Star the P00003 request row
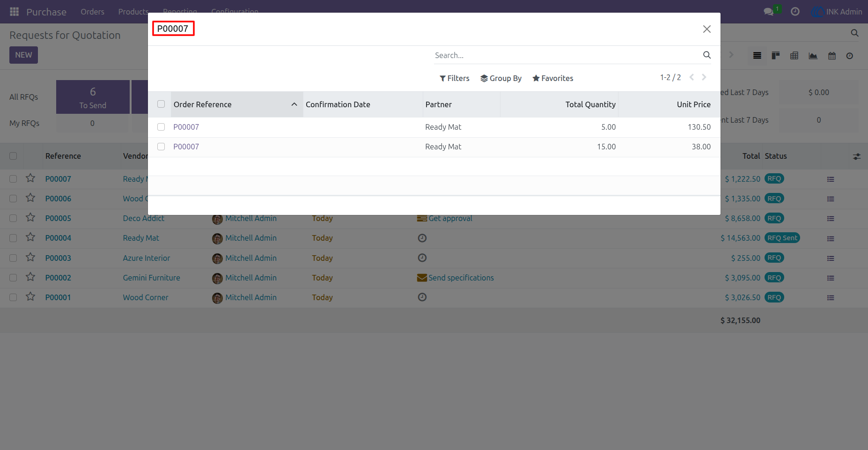Image resolution: width=868 pixels, height=450 pixels. click(x=30, y=257)
